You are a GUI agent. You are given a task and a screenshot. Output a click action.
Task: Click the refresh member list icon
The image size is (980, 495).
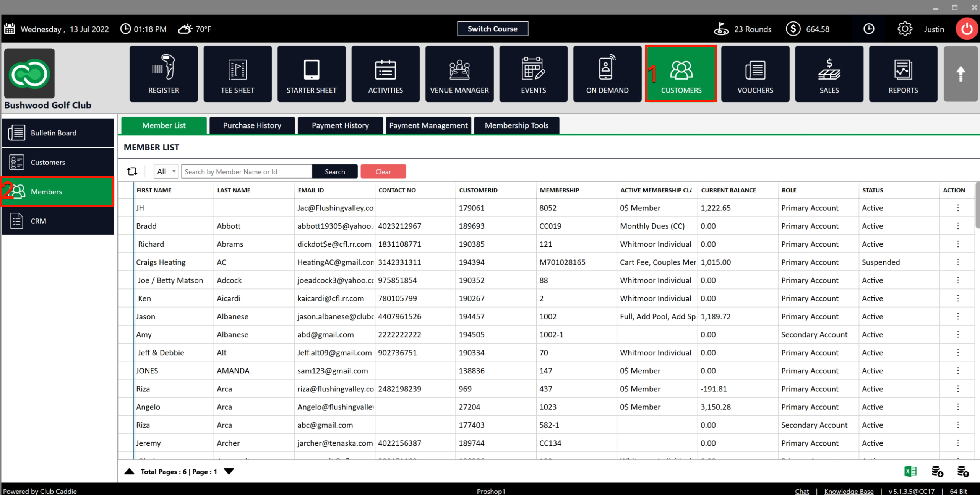[x=132, y=171]
